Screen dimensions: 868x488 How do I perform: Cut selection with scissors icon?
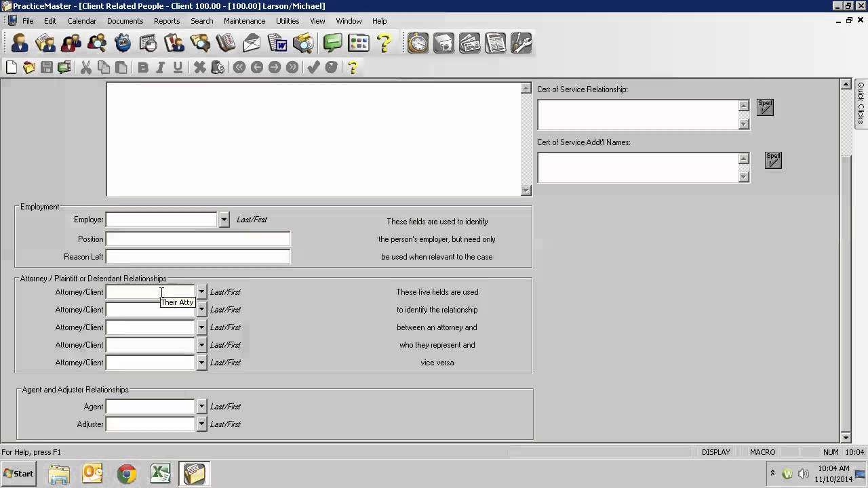(x=86, y=67)
